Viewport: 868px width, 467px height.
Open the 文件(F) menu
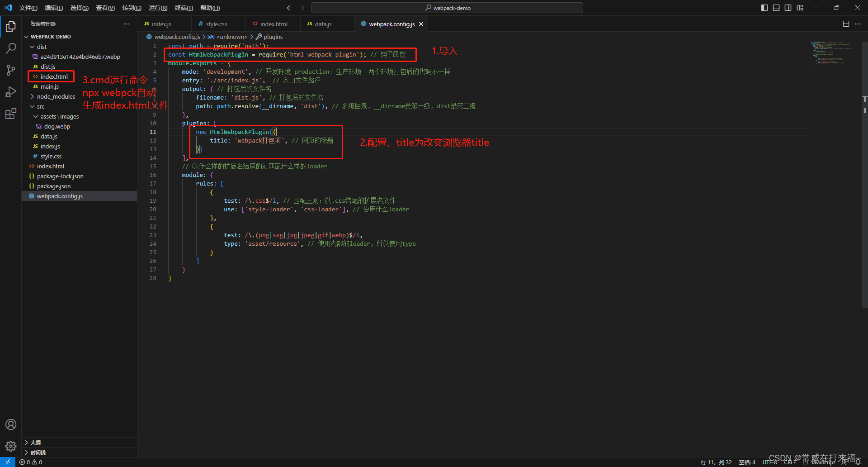28,8
